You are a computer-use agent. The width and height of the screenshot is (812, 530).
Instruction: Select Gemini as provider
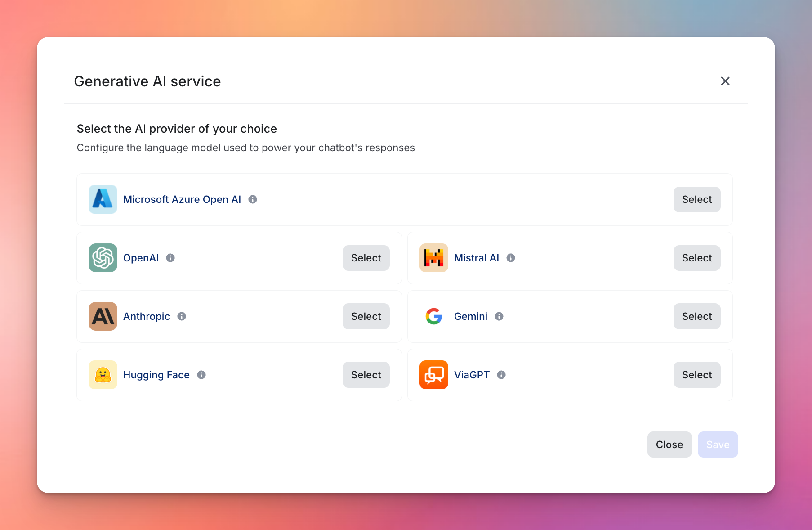click(697, 316)
